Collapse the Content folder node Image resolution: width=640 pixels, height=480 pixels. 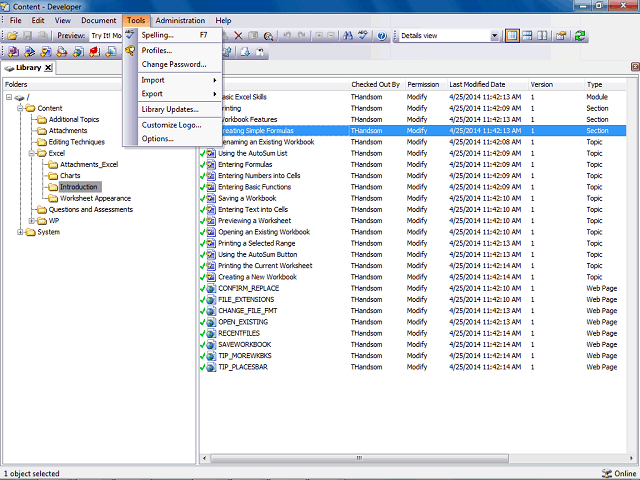[x=20, y=108]
